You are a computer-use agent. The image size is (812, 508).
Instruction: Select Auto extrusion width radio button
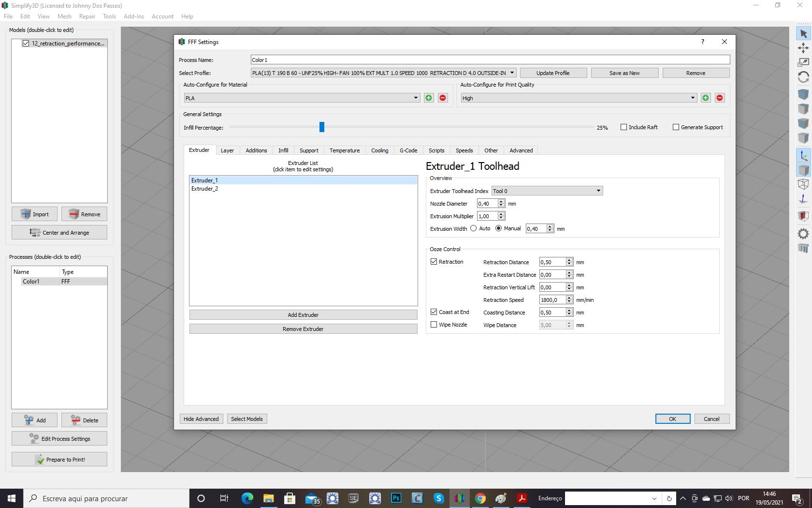click(474, 228)
